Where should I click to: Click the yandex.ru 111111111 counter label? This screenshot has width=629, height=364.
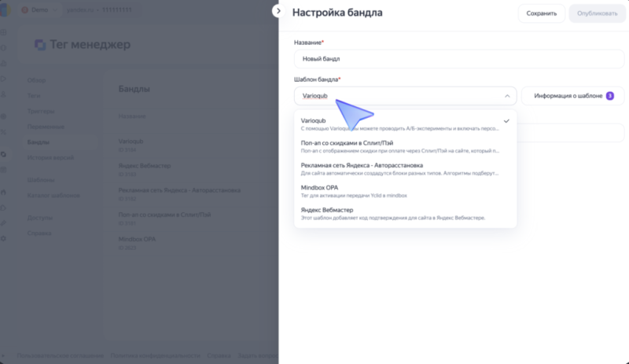[99, 9]
